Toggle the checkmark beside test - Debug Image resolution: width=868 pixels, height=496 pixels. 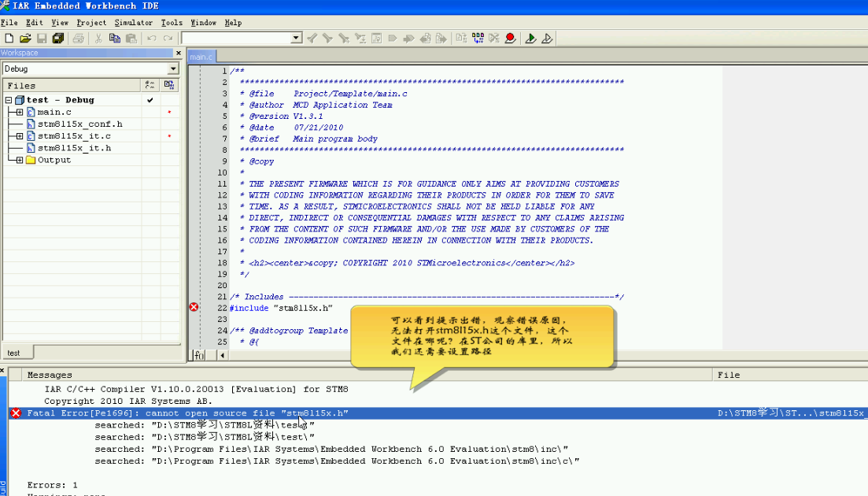(150, 100)
